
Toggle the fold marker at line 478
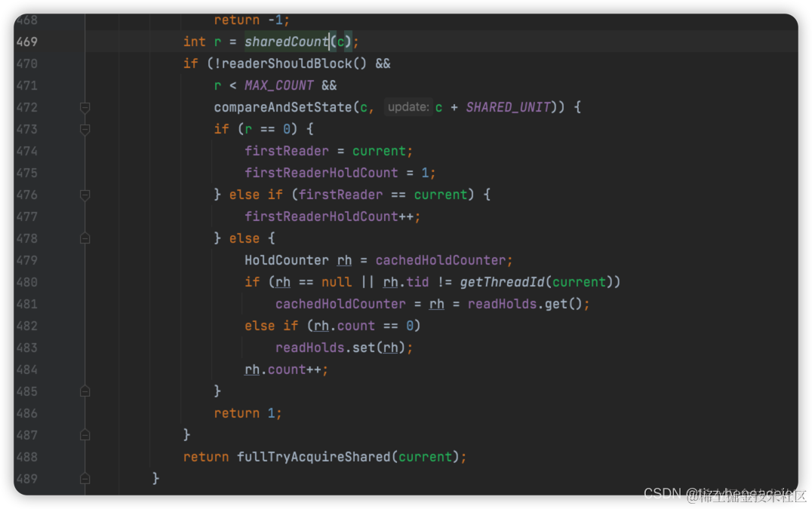coord(85,238)
